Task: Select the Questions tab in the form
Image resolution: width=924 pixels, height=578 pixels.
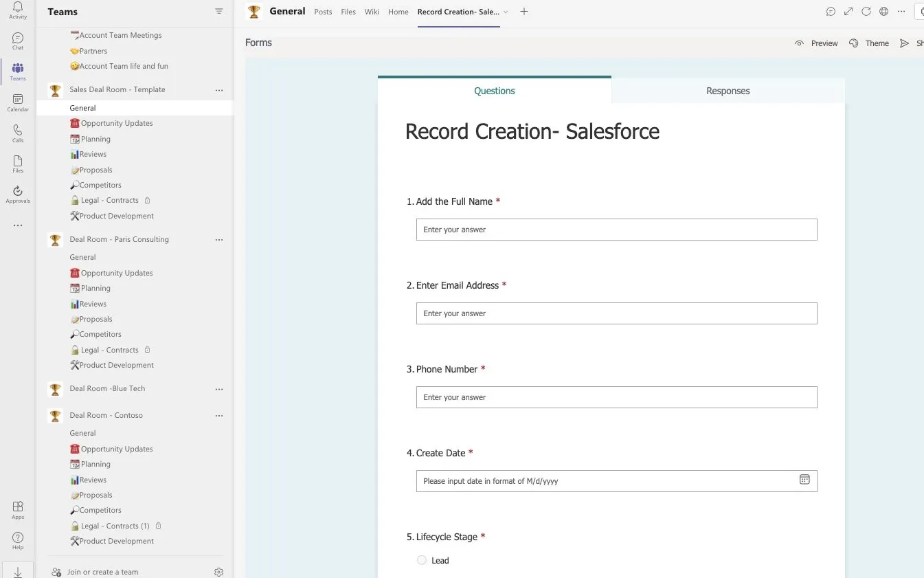Action: tap(495, 90)
